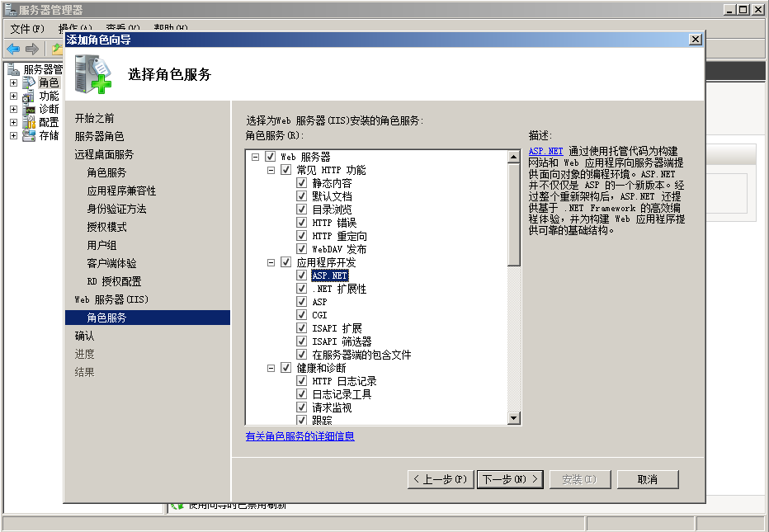Toggle the ASP.NET checkbox
769x532 pixels.
click(x=302, y=275)
